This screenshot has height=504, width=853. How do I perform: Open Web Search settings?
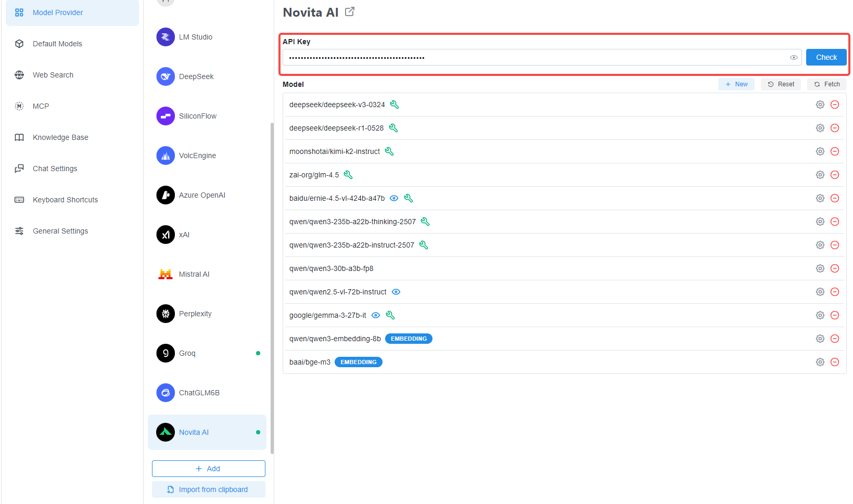click(72, 75)
